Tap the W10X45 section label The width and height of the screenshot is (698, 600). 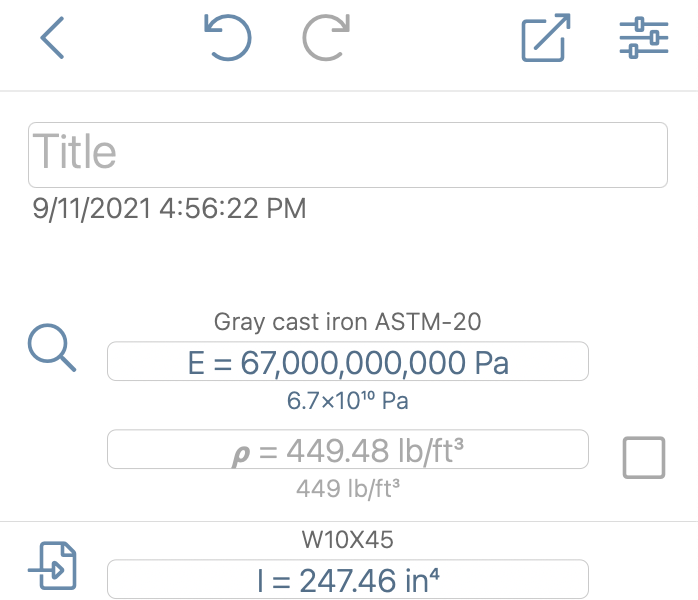click(x=348, y=539)
